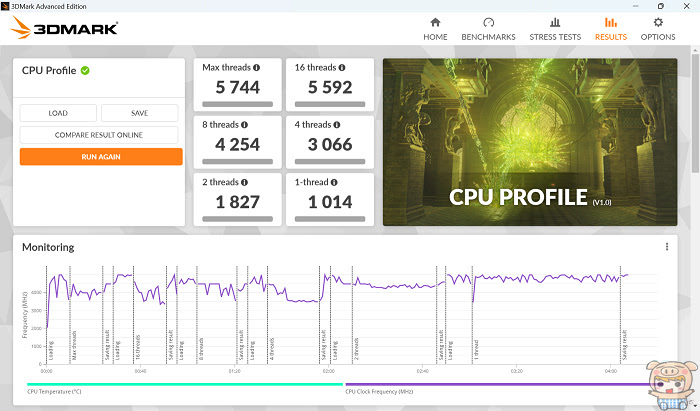Click the Monitoring heading
Viewport: 700px width, 411px height.
[48, 247]
